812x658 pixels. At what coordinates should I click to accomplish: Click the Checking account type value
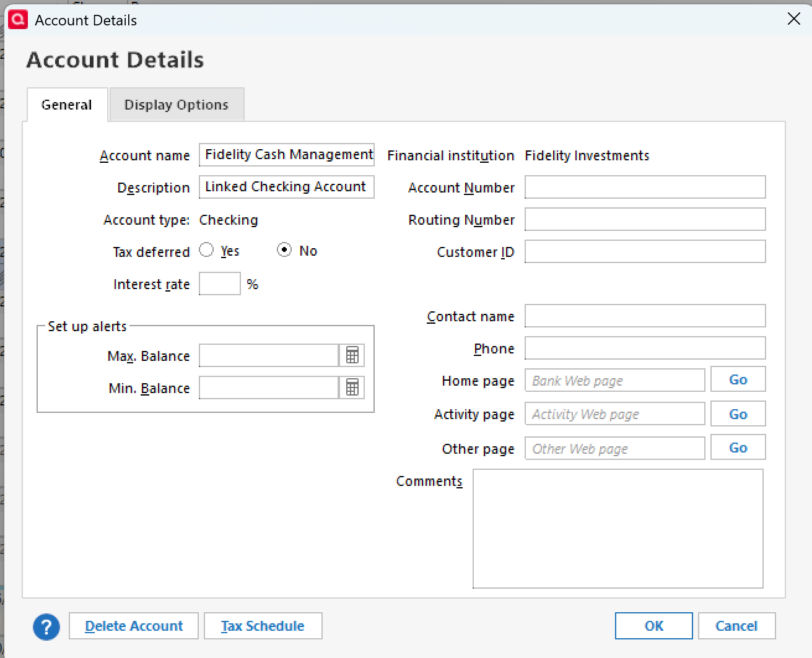click(229, 220)
